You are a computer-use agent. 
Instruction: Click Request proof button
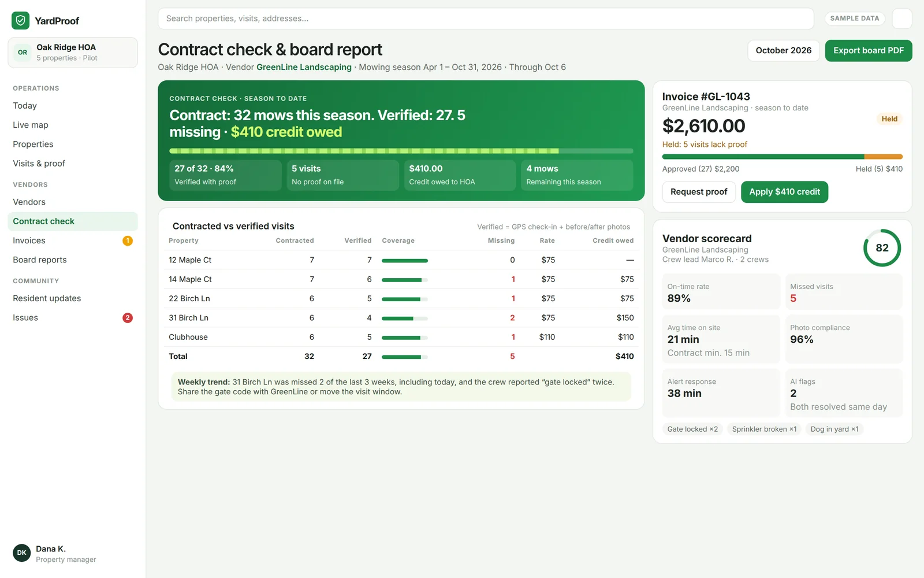[x=699, y=192]
